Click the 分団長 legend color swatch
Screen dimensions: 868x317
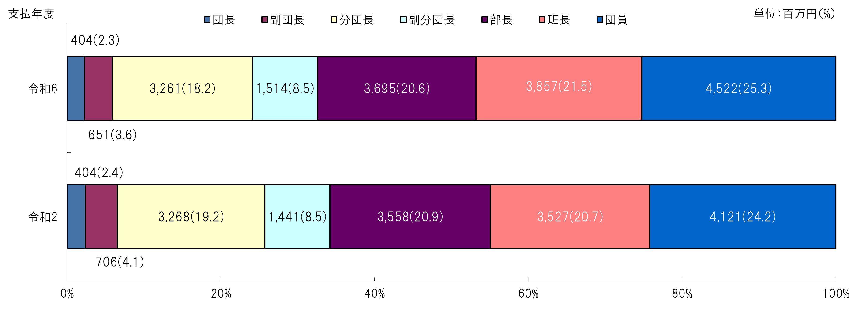(334, 19)
